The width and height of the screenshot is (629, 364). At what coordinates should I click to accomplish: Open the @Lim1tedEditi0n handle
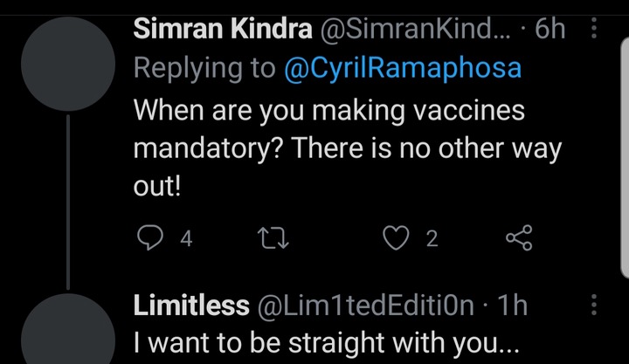coord(365,306)
